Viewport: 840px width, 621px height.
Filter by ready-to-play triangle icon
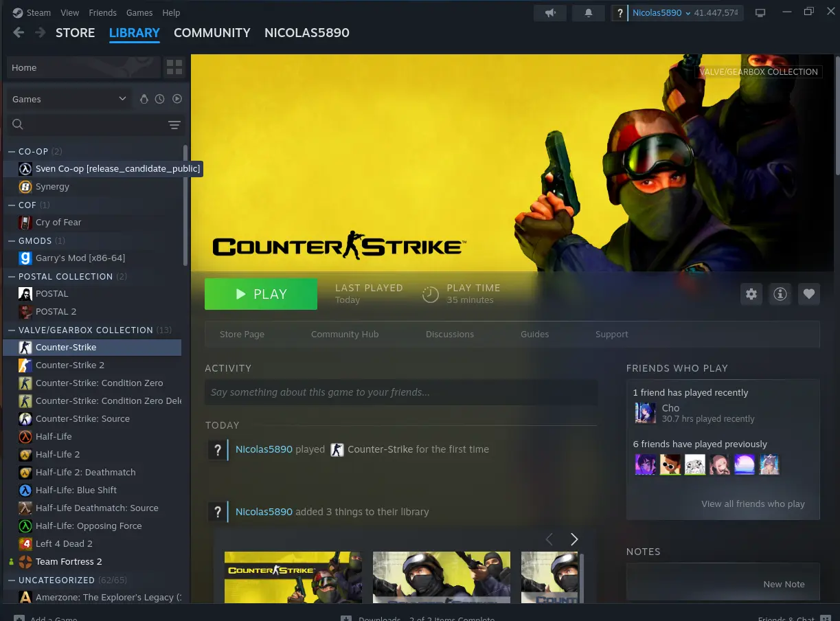177,99
